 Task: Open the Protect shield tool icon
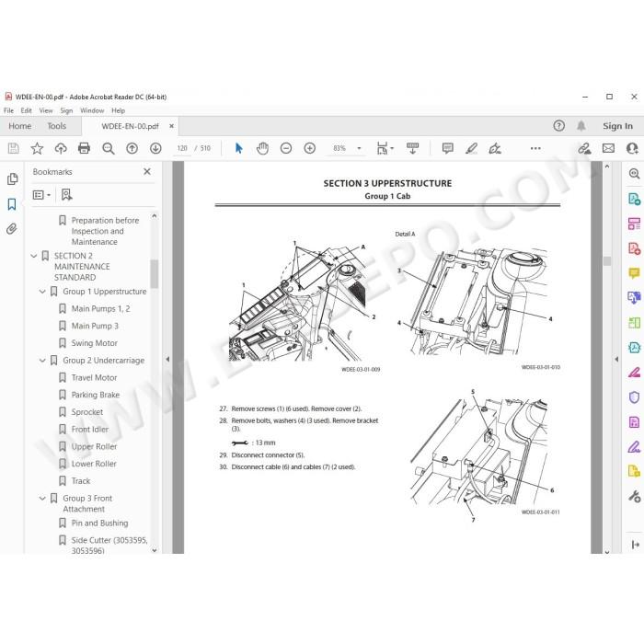(x=634, y=397)
